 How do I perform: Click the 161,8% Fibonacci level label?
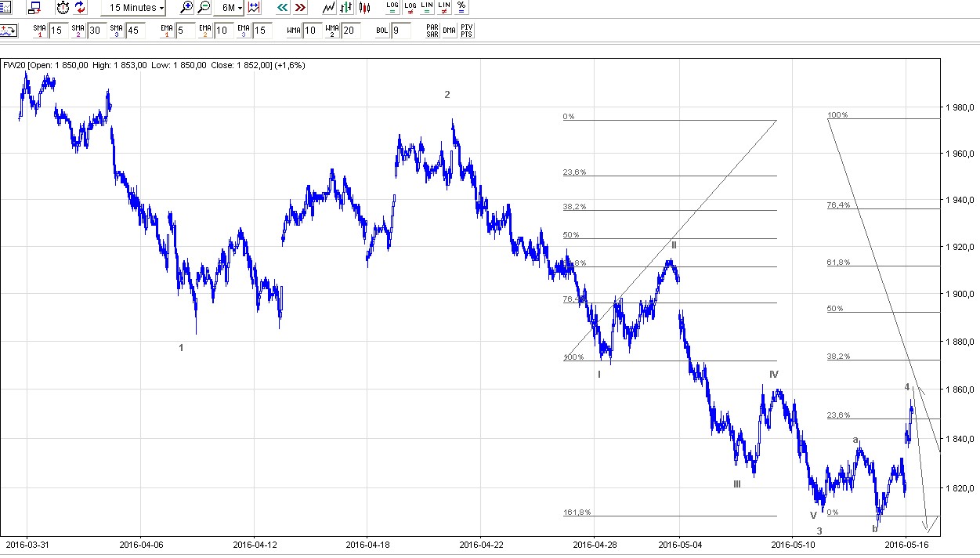(577, 513)
